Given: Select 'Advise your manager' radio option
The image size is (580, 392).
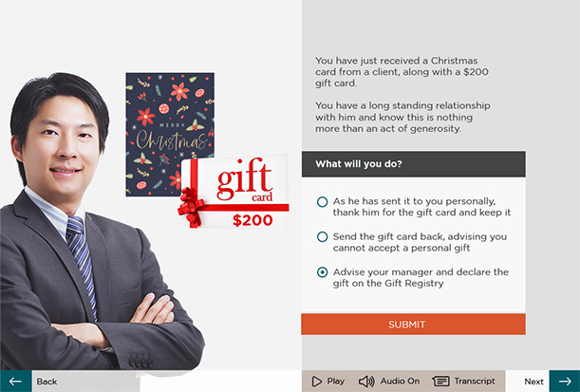Looking at the screenshot, I should 322,272.
